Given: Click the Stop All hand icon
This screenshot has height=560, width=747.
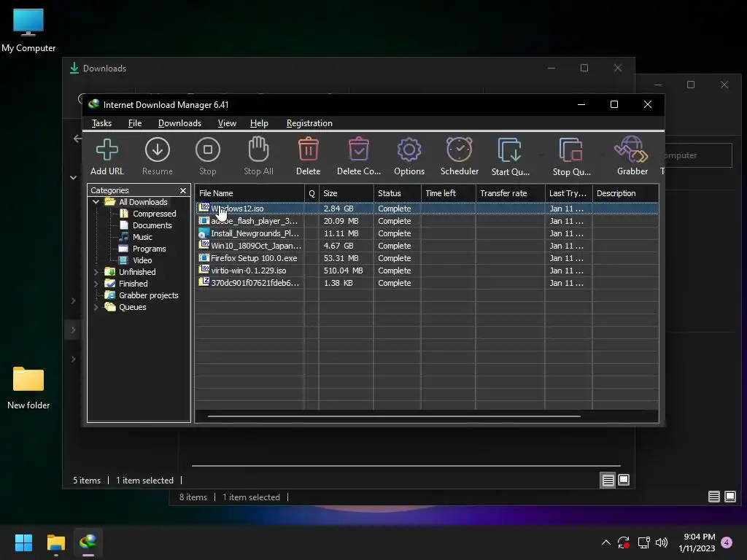Looking at the screenshot, I should tap(258, 149).
